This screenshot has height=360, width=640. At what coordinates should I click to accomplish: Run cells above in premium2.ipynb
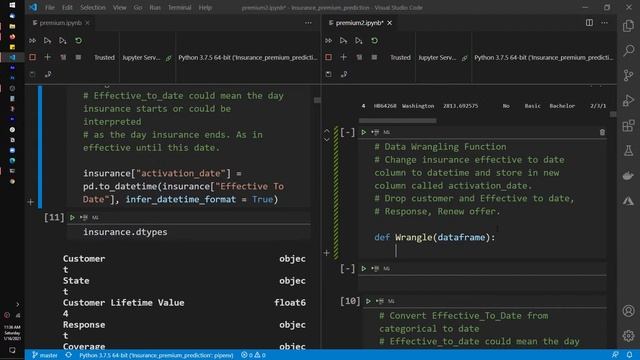click(344, 41)
